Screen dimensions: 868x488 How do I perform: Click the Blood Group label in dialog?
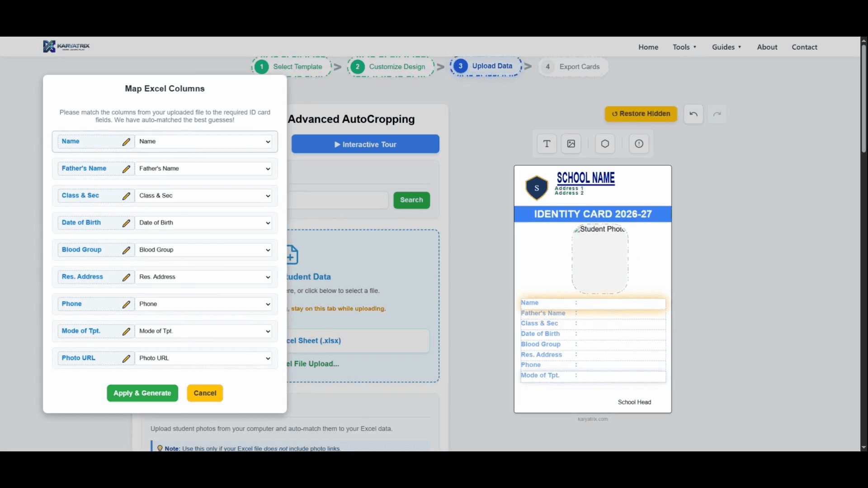82,250
